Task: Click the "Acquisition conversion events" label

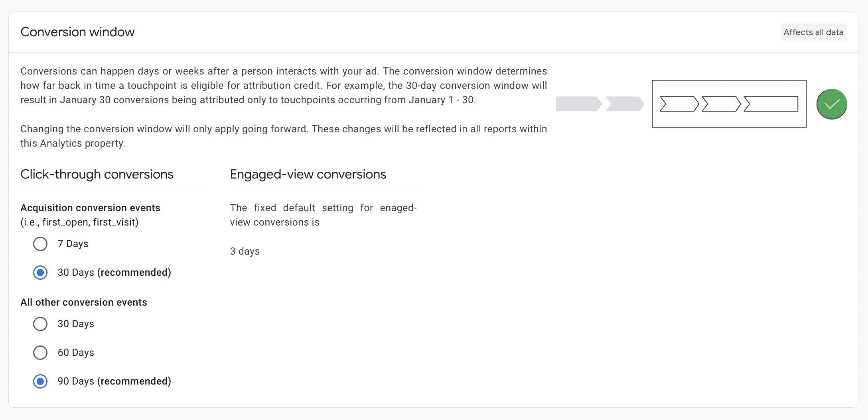Action: (x=90, y=208)
